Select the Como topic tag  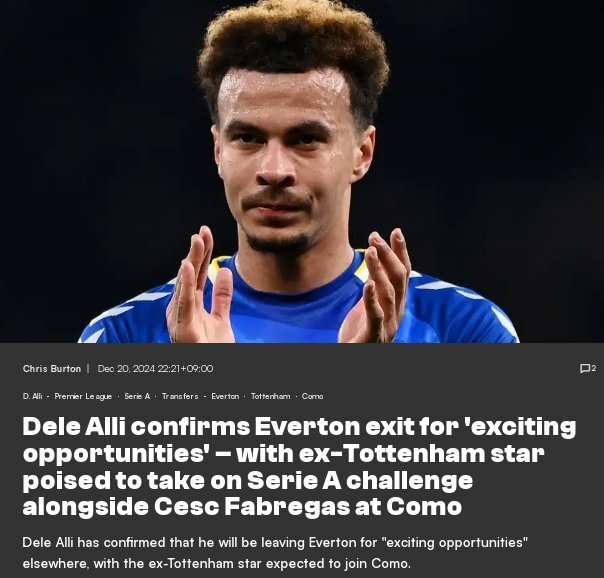(312, 396)
